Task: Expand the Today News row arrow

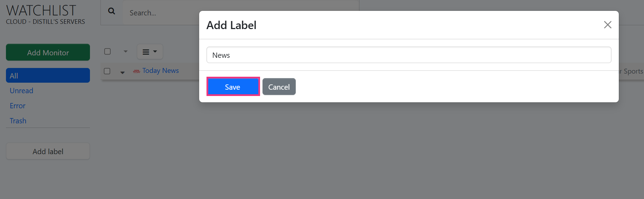Action: (x=122, y=72)
